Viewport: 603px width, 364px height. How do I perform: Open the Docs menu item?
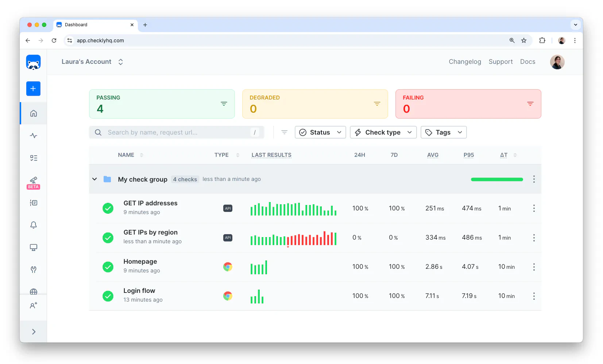(x=528, y=62)
